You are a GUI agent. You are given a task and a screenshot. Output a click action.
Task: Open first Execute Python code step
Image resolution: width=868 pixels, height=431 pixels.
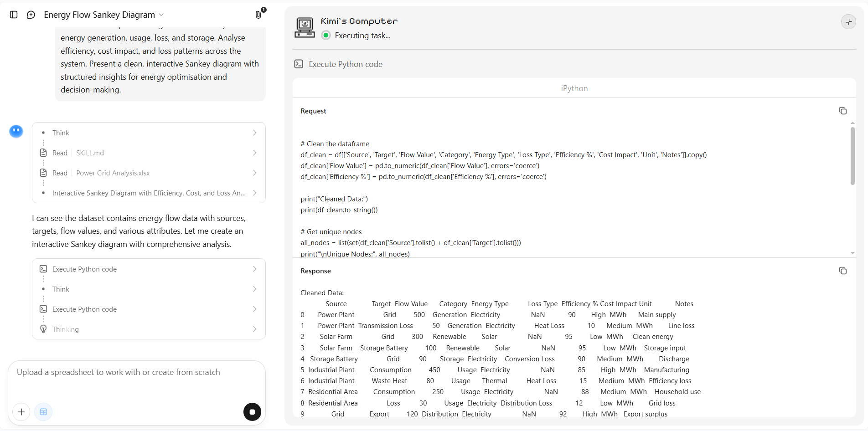coord(149,269)
